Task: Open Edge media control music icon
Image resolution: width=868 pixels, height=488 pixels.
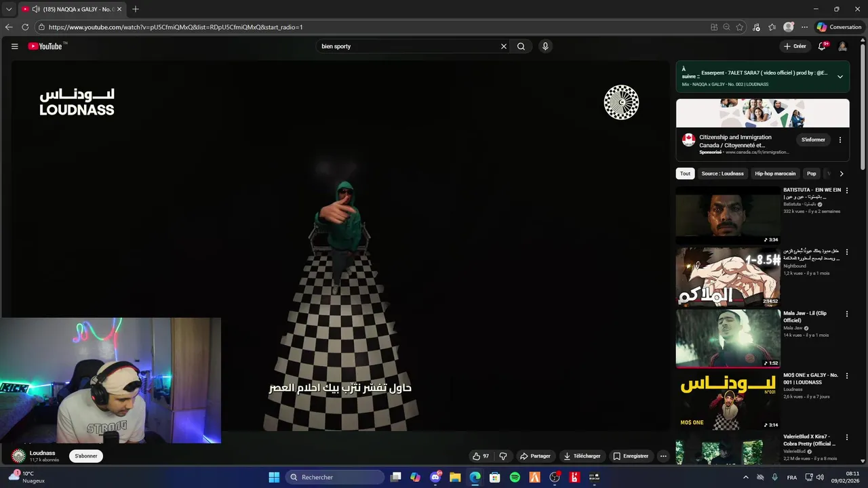Action: click(757, 27)
